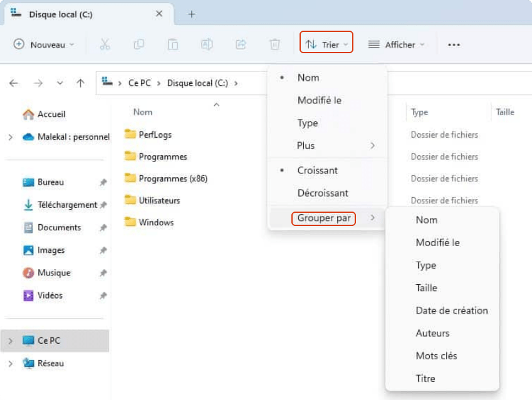Image resolution: width=532 pixels, height=400 pixels.
Task: Open the Windows folder
Action: (157, 222)
